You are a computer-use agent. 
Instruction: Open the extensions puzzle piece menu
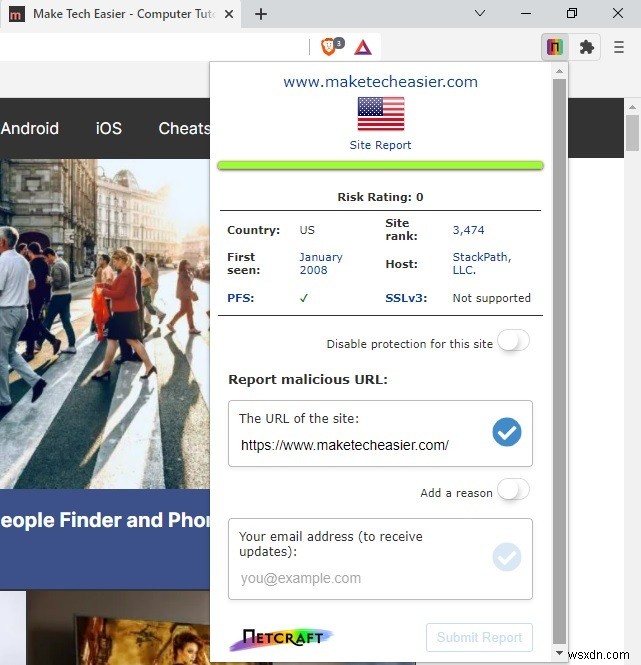[587, 47]
